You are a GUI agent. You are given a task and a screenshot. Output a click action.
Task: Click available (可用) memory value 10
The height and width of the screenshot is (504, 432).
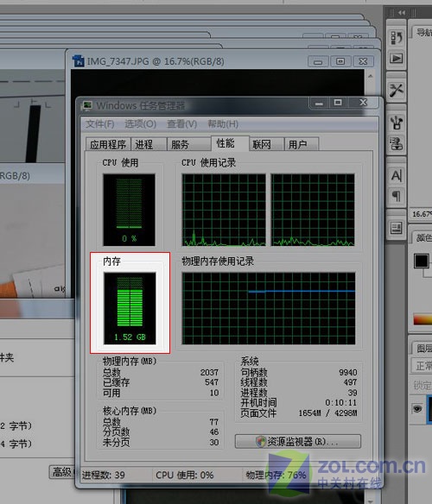point(214,393)
